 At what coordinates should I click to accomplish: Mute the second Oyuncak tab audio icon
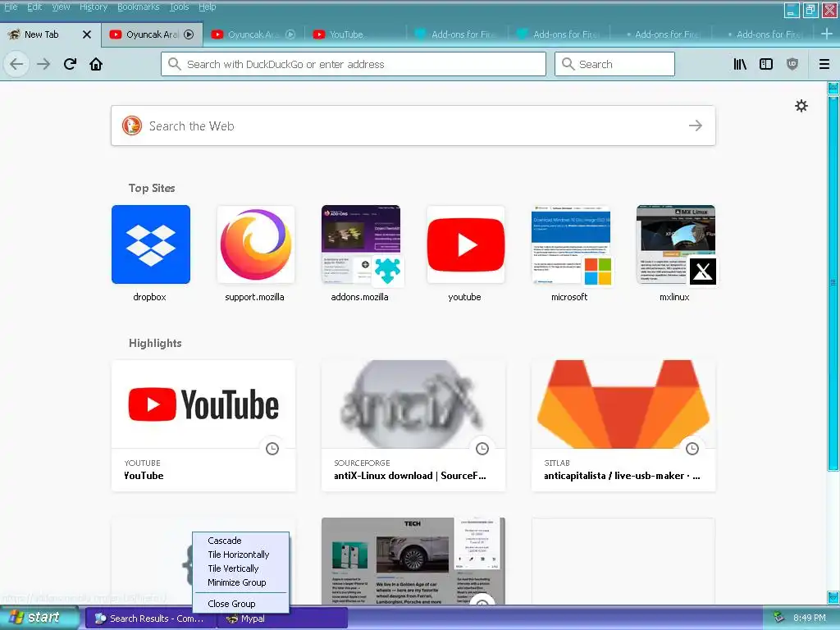pos(290,34)
